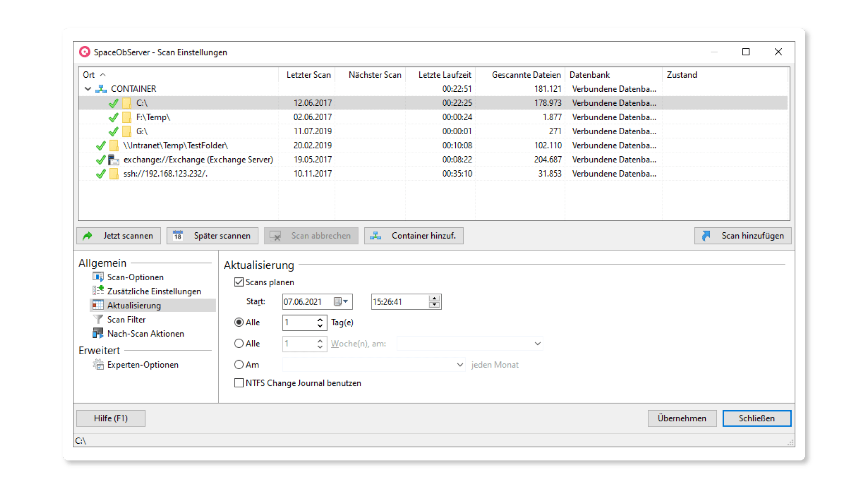Open the jeden Monat day dropdown

[460, 365]
